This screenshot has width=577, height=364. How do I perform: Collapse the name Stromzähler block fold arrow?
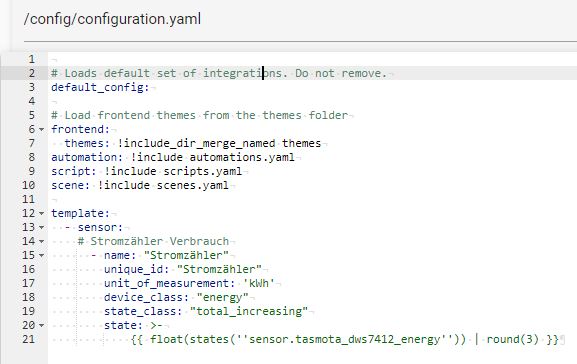(x=41, y=255)
